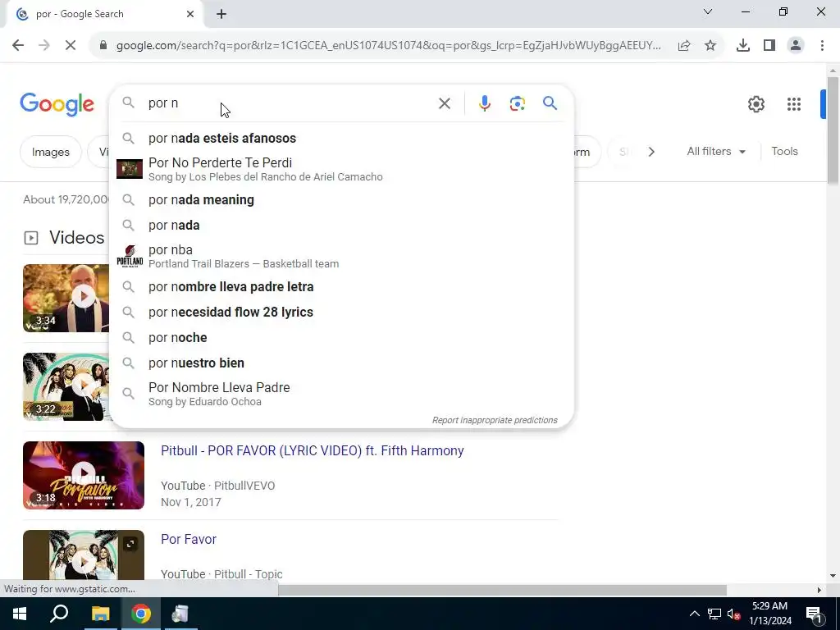Open the Chrome profile avatar

(796, 46)
